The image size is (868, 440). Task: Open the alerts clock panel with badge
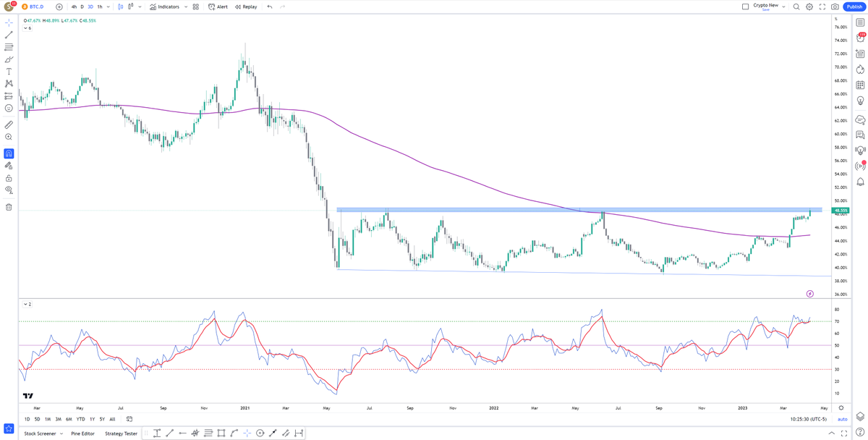click(860, 38)
